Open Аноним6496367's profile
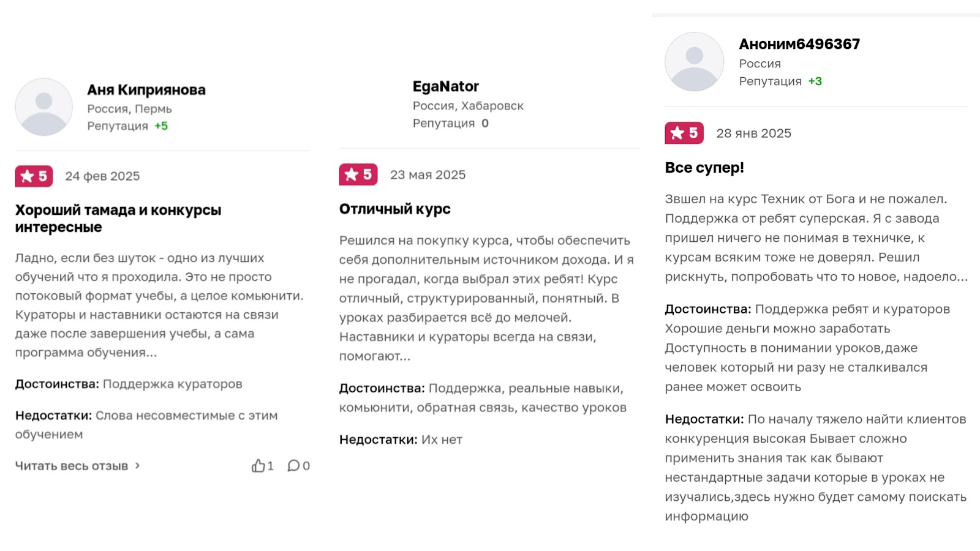The height and width of the screenshot is (551, 980). coord(799,43)
